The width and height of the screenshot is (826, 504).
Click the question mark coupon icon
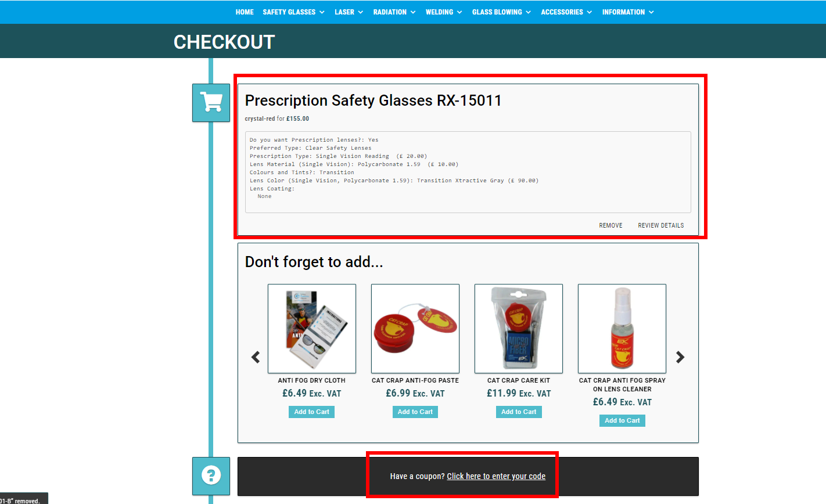pos(211,476)
